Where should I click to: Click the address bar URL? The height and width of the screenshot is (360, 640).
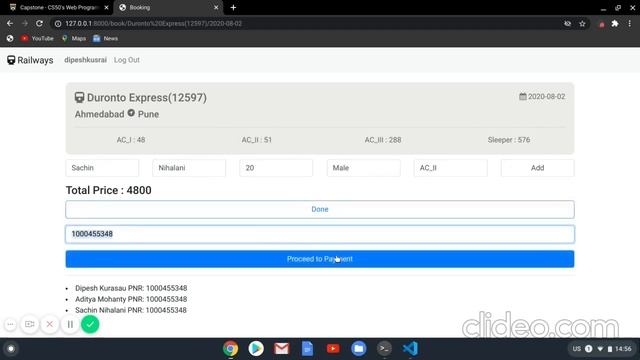(x=153, y=24)
